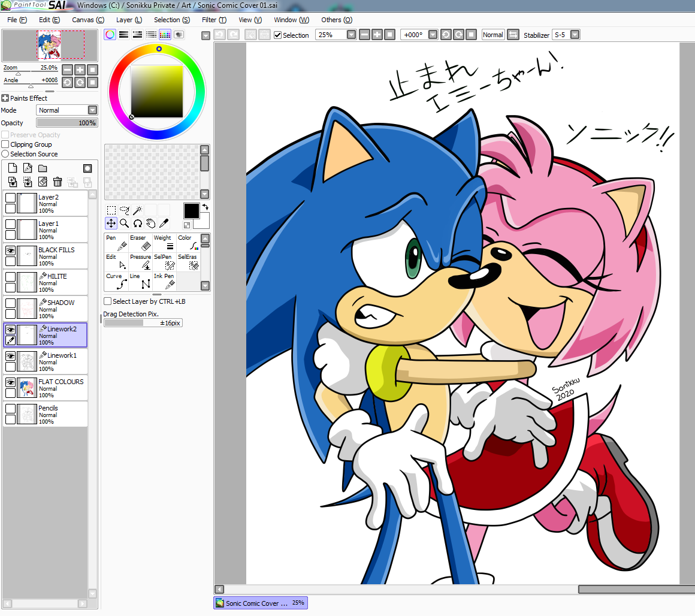Toggle the swatches panel
The image size is (695, 616).
coord(165,35)
